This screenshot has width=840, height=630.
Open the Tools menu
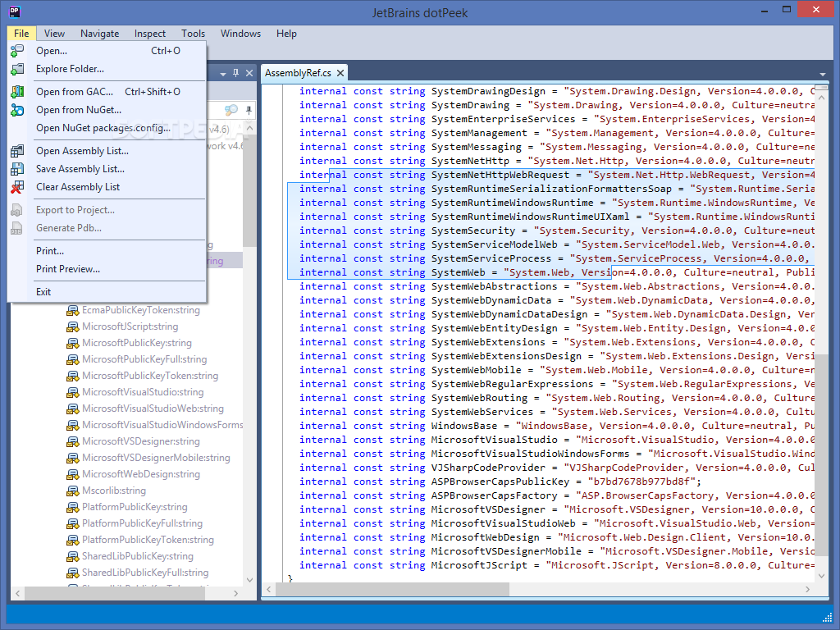click(x=193, y=33)
